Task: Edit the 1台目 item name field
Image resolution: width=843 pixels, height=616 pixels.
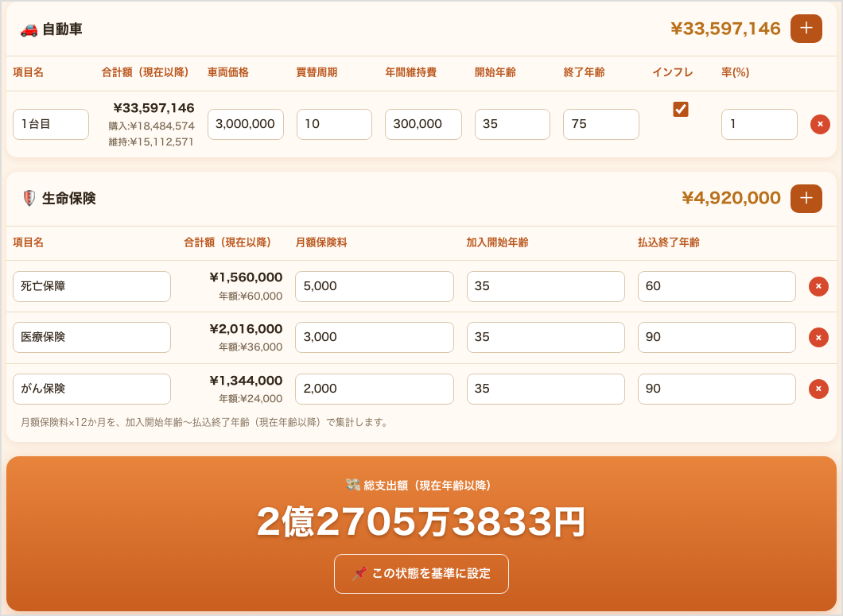Action: pos(51,124)
